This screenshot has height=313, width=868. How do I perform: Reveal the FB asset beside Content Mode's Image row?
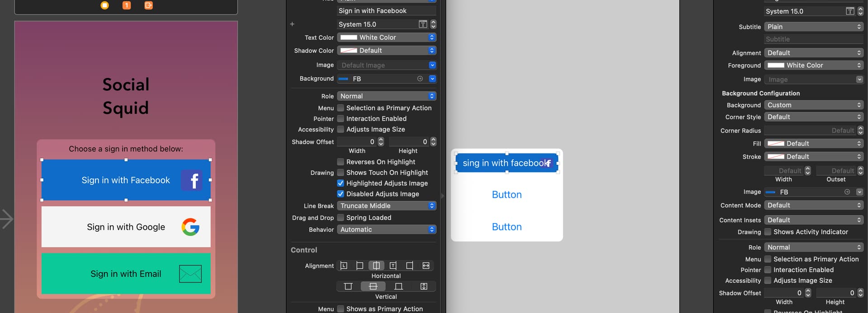point(847,192)
